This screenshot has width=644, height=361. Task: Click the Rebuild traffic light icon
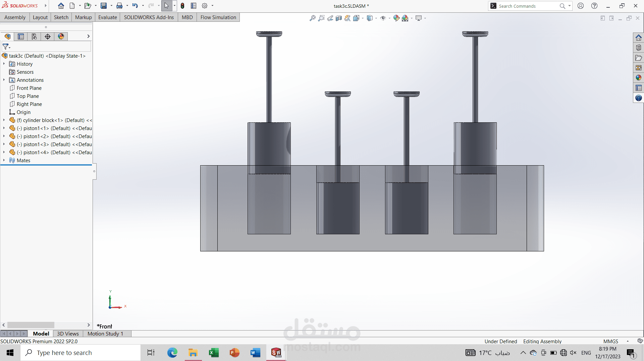(x=182, y=6)
